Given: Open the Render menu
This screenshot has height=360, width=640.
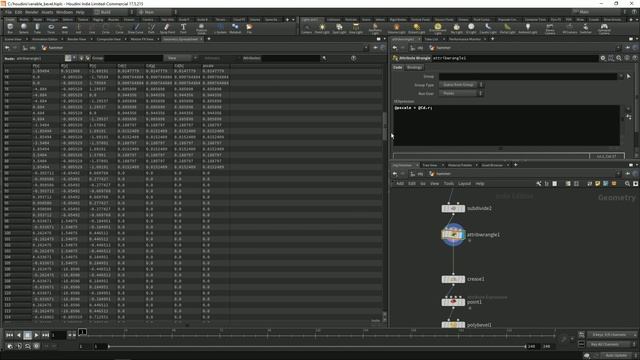Looking at the screenshot, I should pyautogui.click(x=31, y=12).
